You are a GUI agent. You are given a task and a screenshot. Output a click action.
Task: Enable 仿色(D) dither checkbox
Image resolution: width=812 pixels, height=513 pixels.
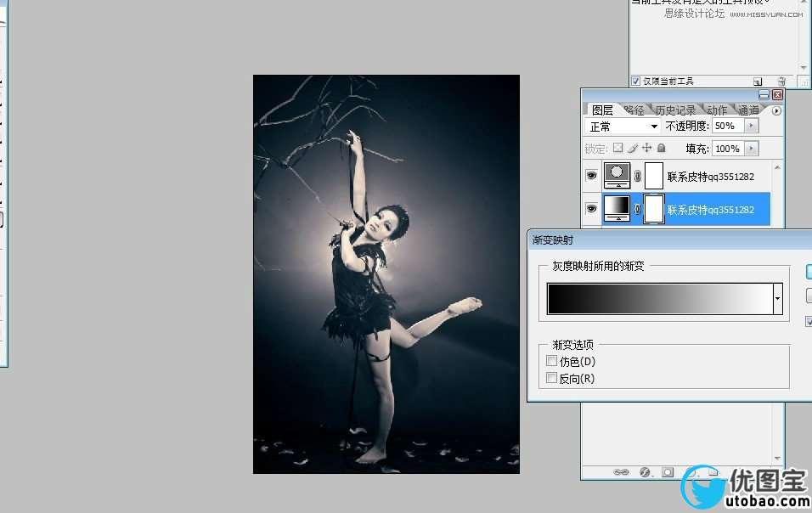552,361
